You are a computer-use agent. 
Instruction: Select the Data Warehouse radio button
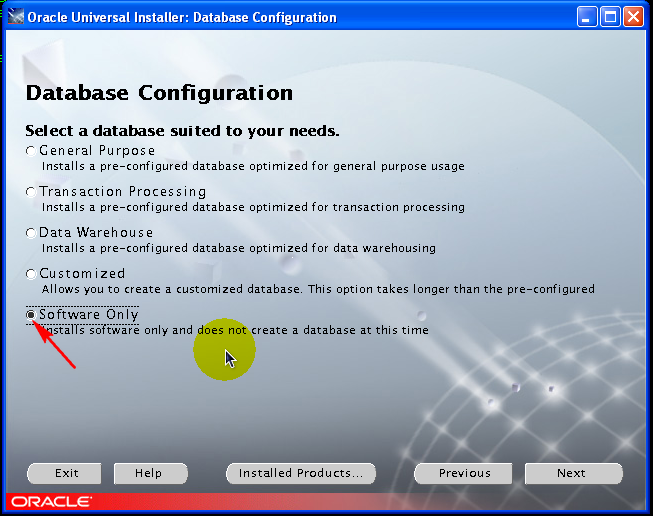pos(31,233)
